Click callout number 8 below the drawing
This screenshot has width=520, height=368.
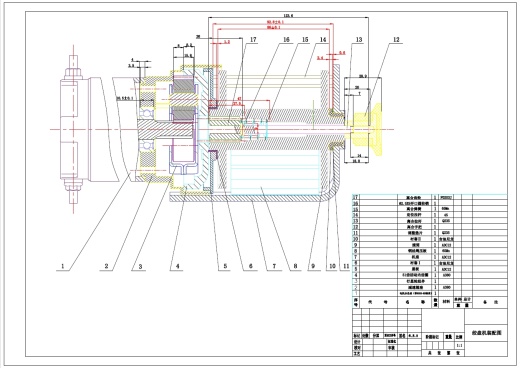(295, 266)
